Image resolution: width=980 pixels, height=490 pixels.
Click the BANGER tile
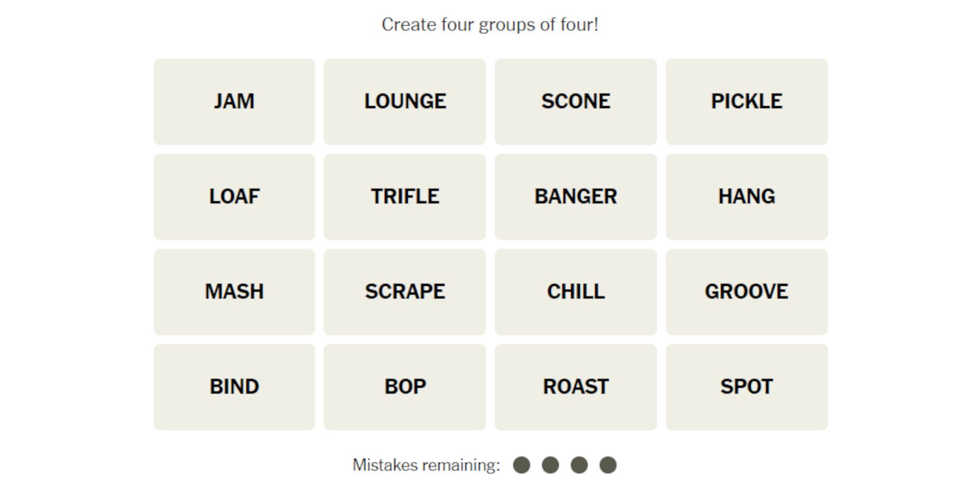(x=575, y=197)
